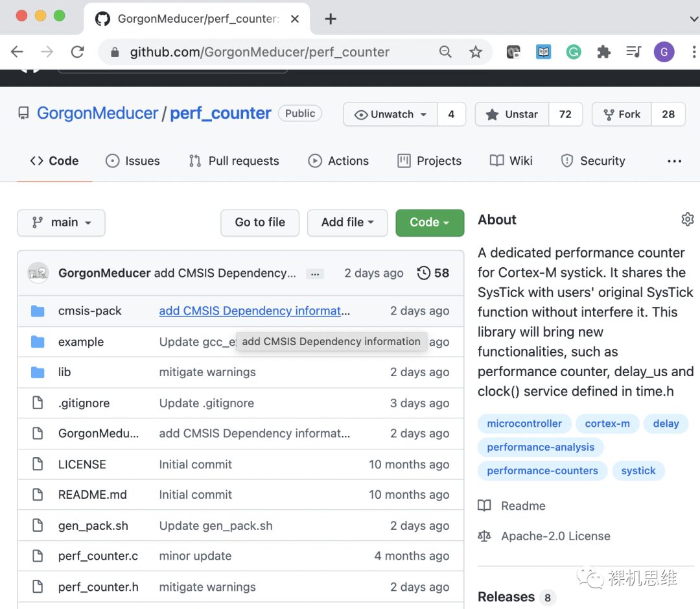Open the .gitignore file
The width and height of the screenshot is (700, 609).
[84, 403]
